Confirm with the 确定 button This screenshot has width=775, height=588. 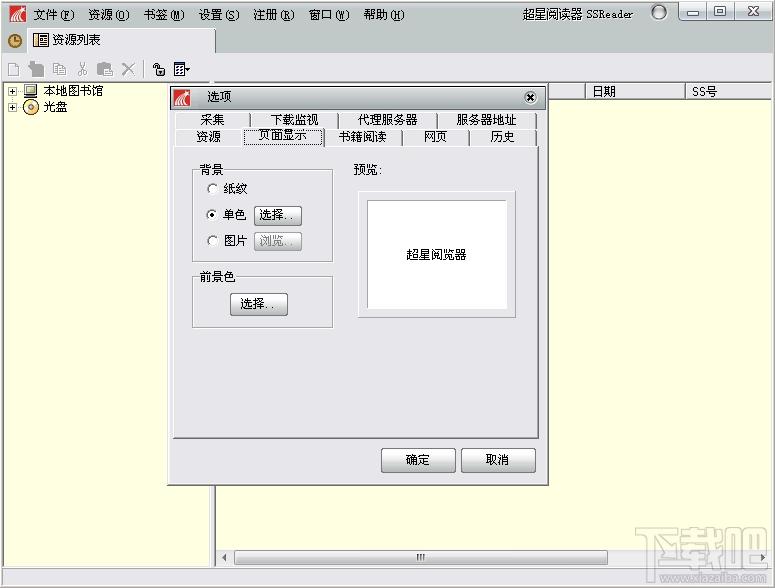418,460
